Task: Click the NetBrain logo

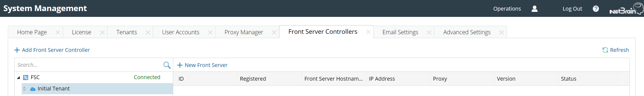Action: tap(626, 9)
